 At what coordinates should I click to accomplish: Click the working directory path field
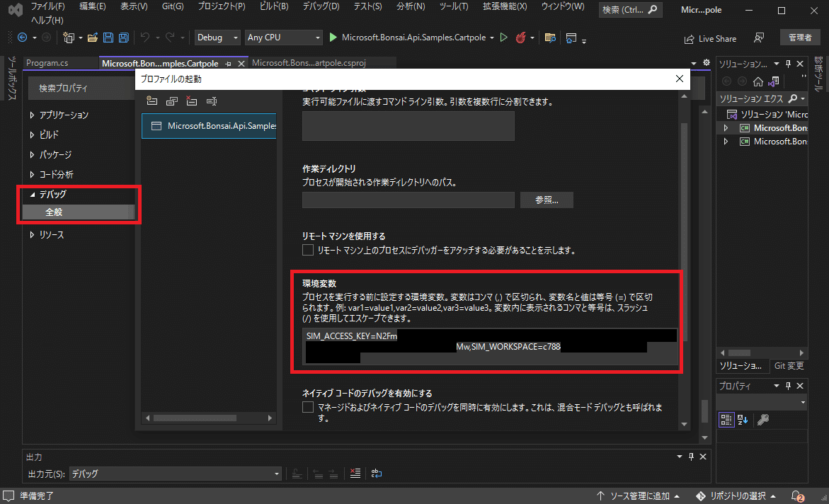pyautogui.click(x=408, y=200)
